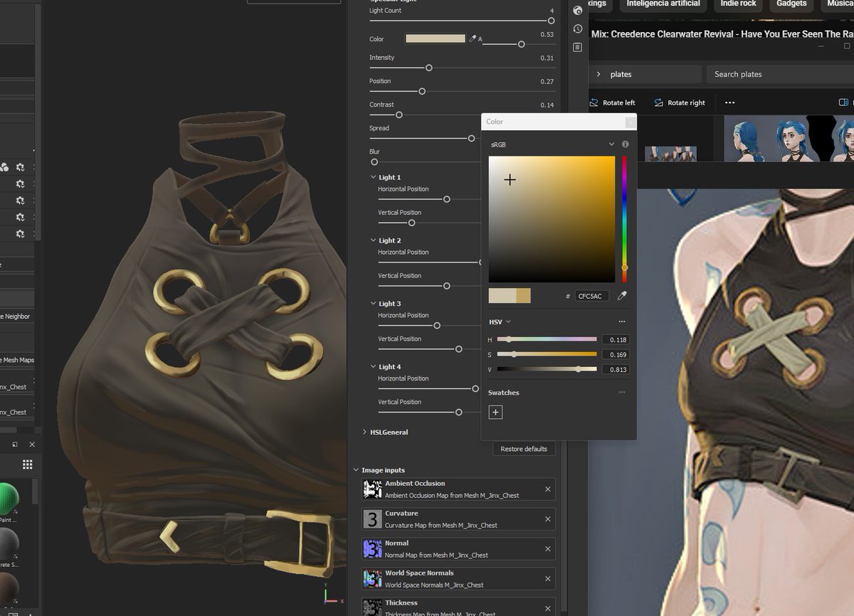The image size is (854, 616).
Task: Click the Neighbor button on left panel
Action: (17, 317)
